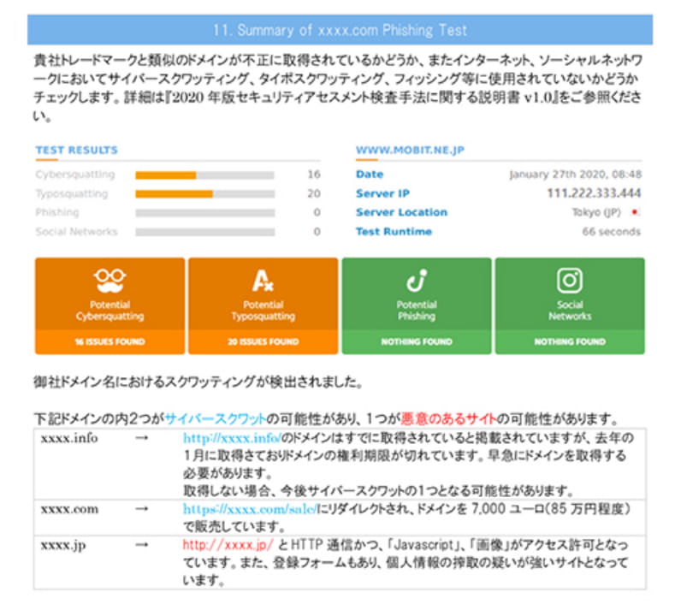Click the blue Summary of xxxx.com title bar

coord(340,30)
